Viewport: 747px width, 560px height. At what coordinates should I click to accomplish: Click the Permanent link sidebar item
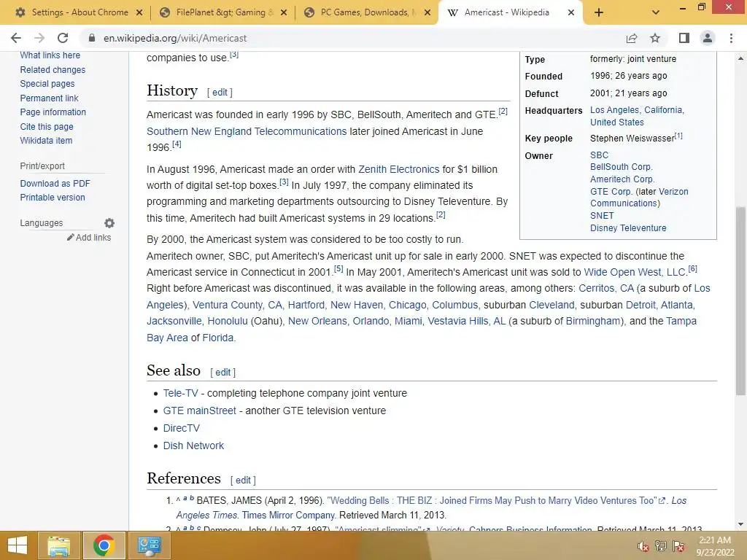click(49, 98)
